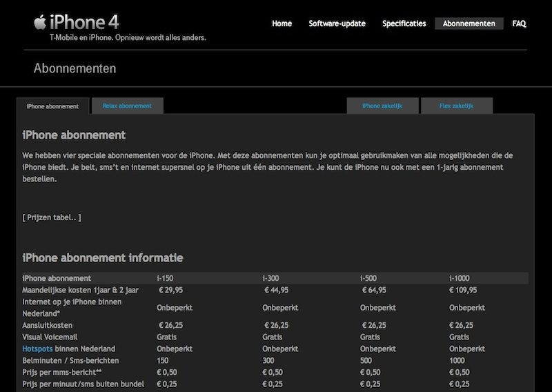
Task: Click the '€ 44,95' monthly cost cell
Action: [x=277, y=291]
